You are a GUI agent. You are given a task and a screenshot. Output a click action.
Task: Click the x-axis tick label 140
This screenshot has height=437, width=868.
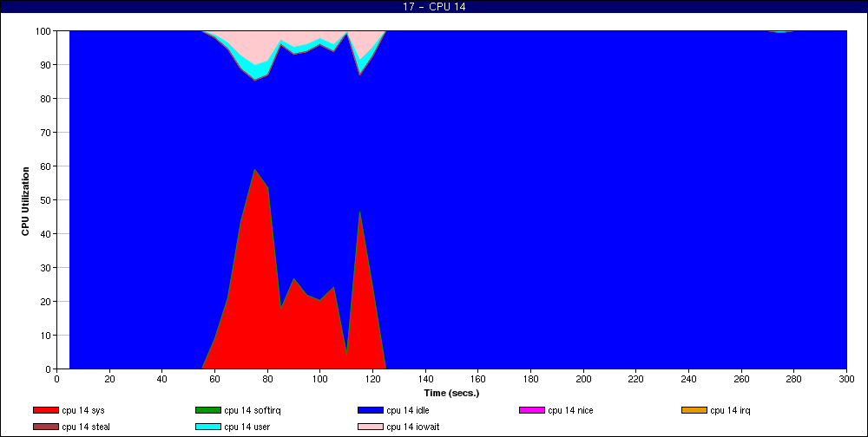tap(425, 379)
